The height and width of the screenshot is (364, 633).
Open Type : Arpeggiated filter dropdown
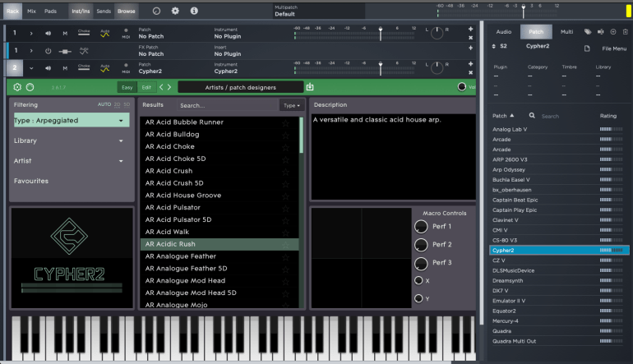point(72,120)
